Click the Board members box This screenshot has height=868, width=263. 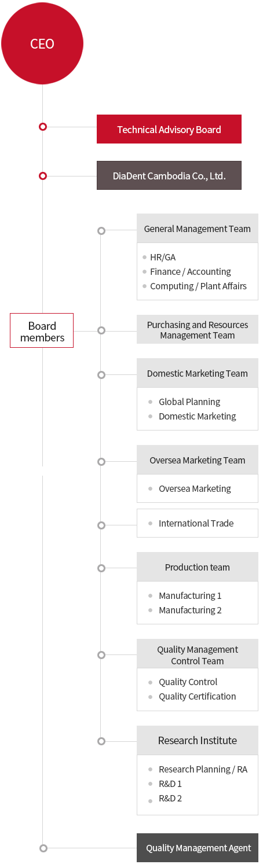click(42, 330)
